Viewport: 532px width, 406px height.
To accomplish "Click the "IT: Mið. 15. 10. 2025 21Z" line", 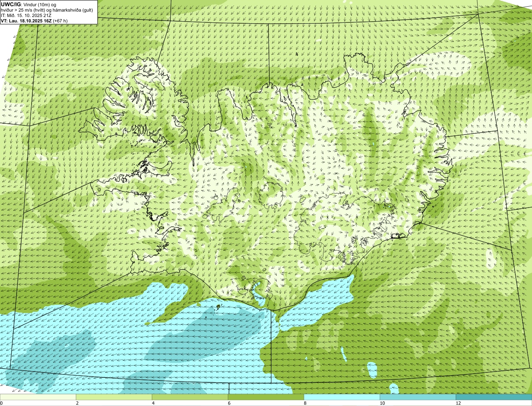I will [x=26, y=15].
